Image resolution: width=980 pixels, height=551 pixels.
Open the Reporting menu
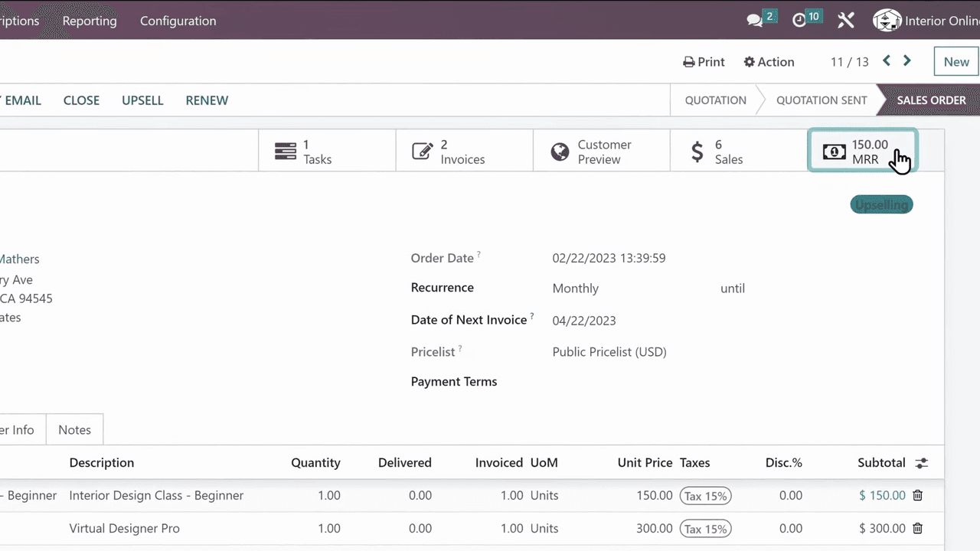(x=90, y=21)
